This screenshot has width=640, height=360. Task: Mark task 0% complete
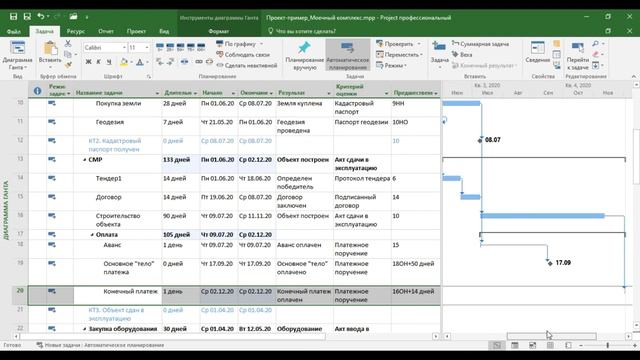point(160,47)
